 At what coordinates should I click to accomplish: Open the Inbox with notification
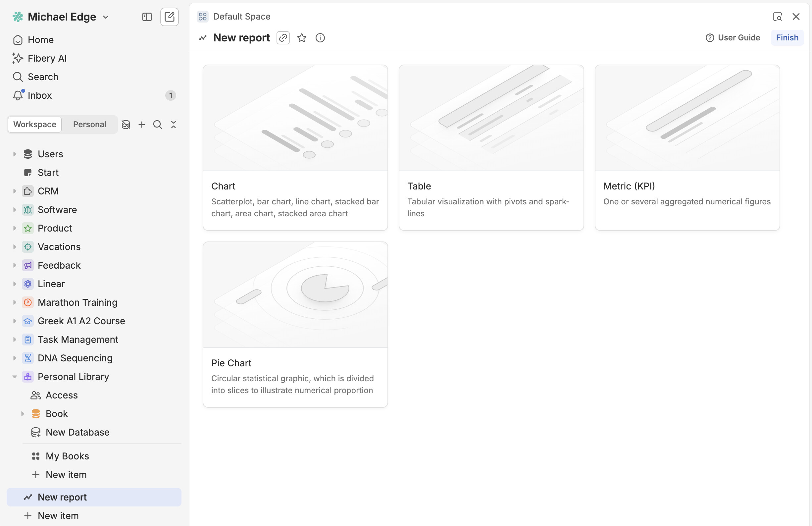click(40, 95)
